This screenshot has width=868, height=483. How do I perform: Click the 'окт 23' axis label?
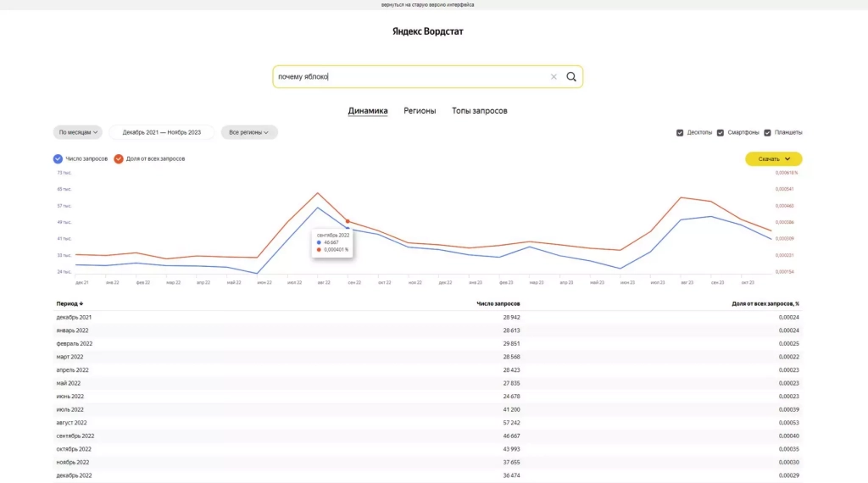748,283
